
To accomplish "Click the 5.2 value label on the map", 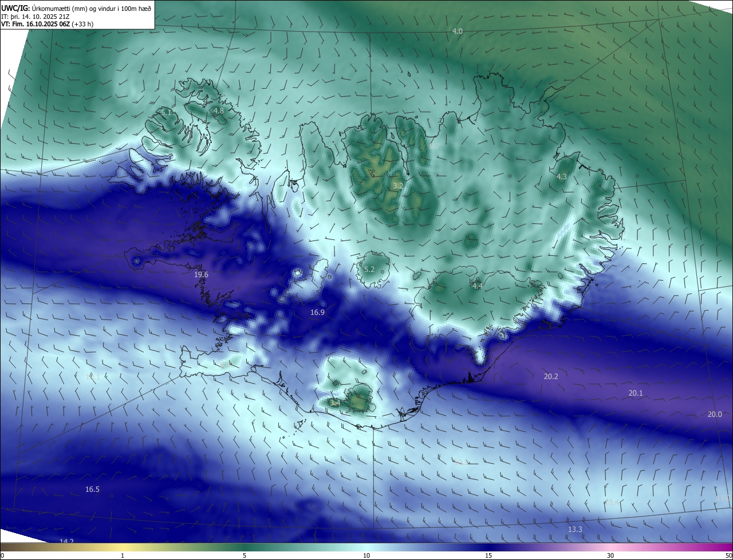I will pyautogui.click(x=369, y=269).
